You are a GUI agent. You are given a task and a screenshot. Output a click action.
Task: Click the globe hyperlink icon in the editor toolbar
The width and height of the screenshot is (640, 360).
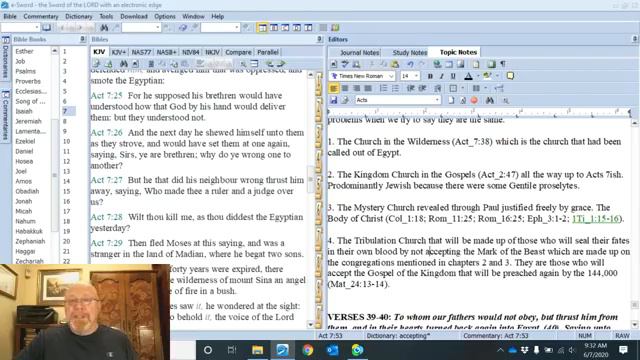(x=437, y=64)
